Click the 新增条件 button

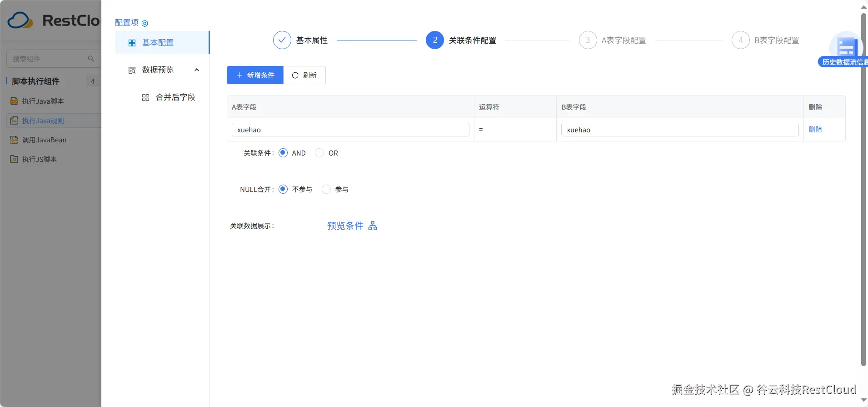[x=255, y=75]
